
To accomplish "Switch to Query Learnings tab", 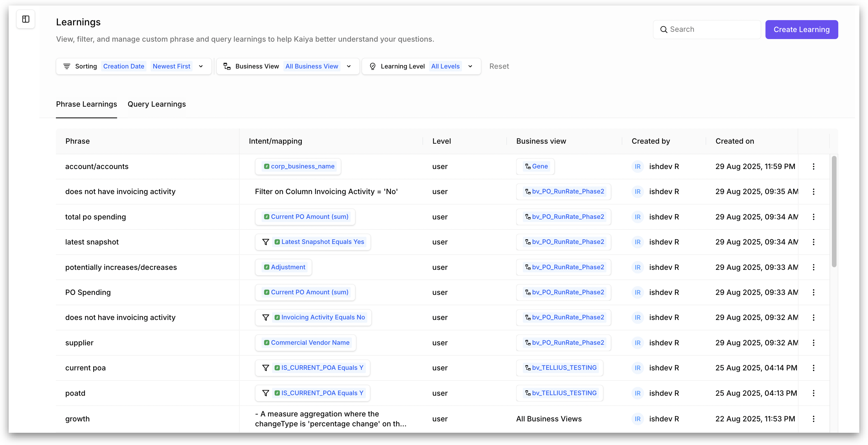I will click(157, 104).
